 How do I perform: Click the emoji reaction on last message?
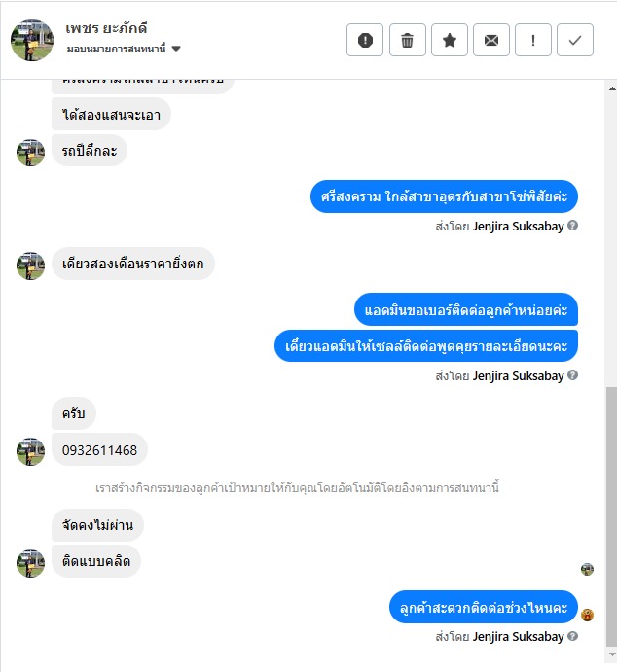(x=587, y=615)
